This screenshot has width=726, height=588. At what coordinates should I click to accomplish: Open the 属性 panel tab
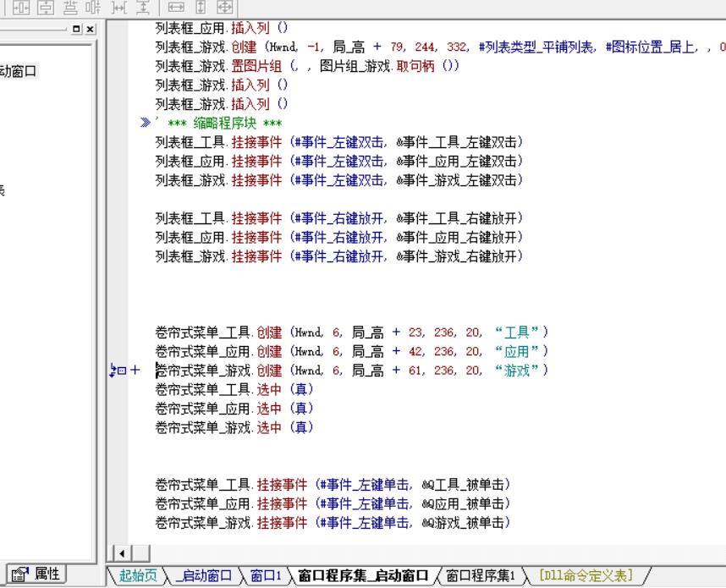tap(36, 574)
